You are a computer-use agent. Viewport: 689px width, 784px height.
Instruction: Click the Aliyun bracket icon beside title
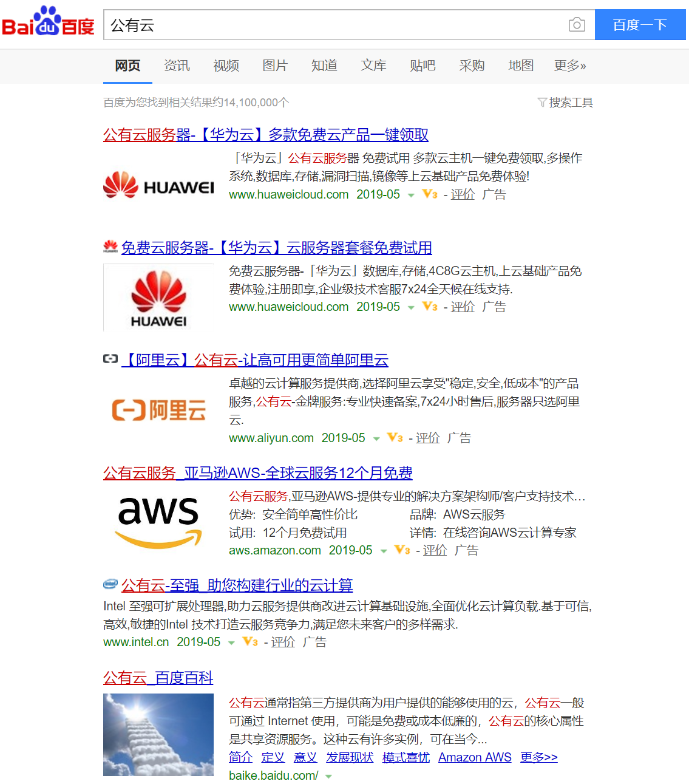[x=110, y=359]
